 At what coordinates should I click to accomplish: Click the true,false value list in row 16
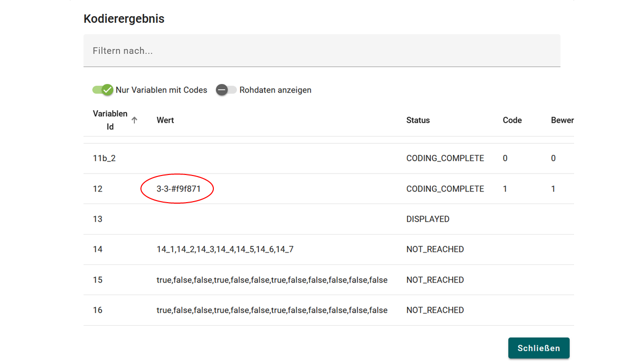pyautogui.click(x=272, y=310)
